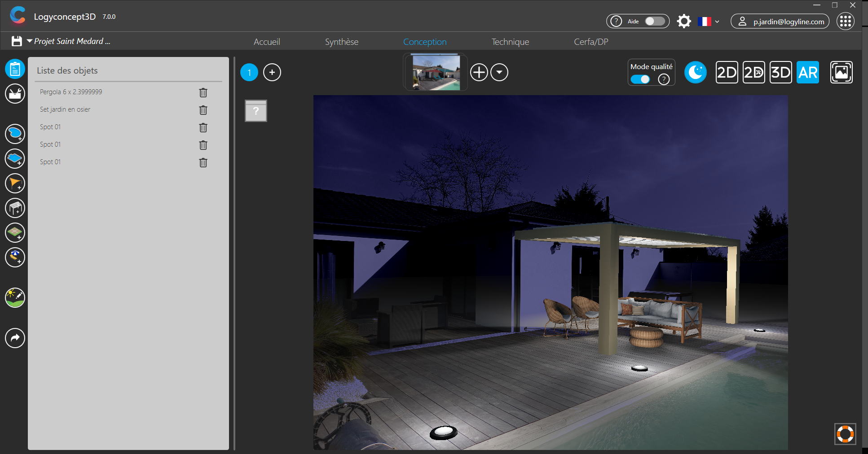Screen dimensions: 868x454
Task: Switch to 2D edit view
Action: pyautogui.click(x=753, y=72)
